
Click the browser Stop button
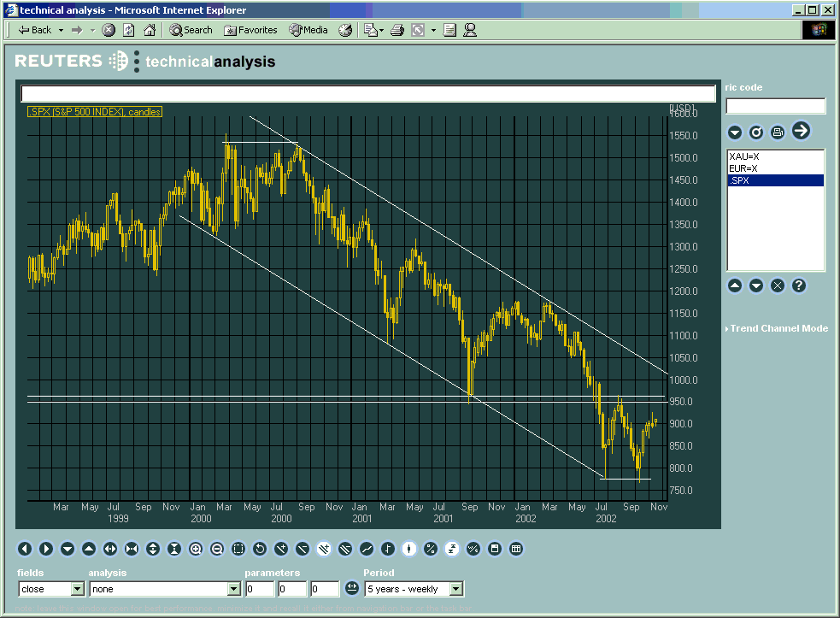click(109, 30)
